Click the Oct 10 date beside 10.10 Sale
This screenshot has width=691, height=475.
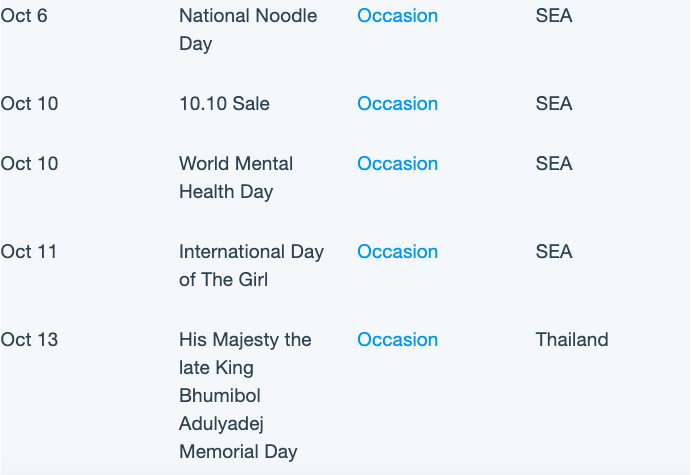[x=29, y=104]
